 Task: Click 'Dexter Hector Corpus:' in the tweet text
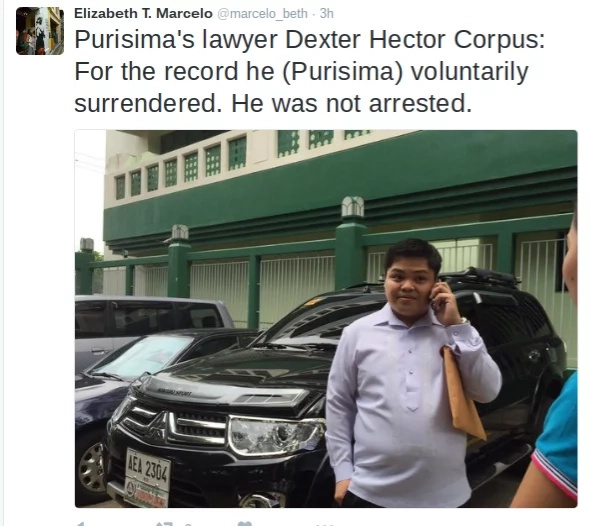click(x=415, y=39)
